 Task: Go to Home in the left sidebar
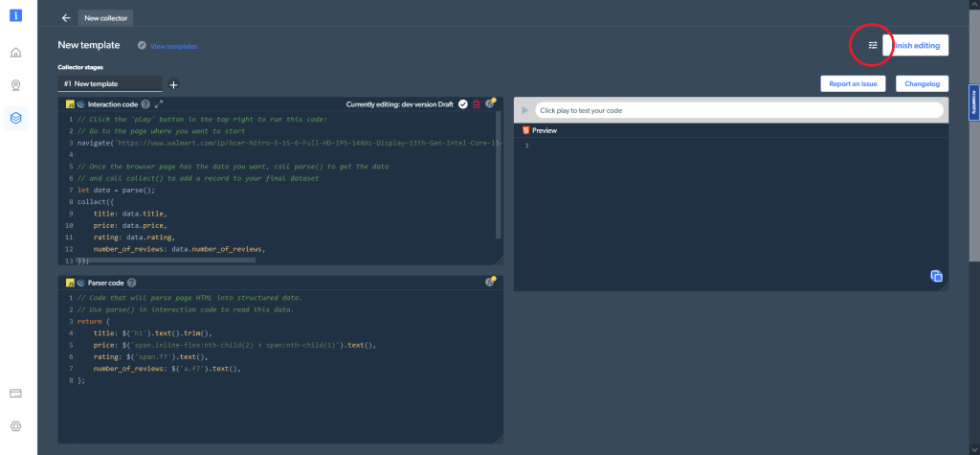tap(16, 52)
